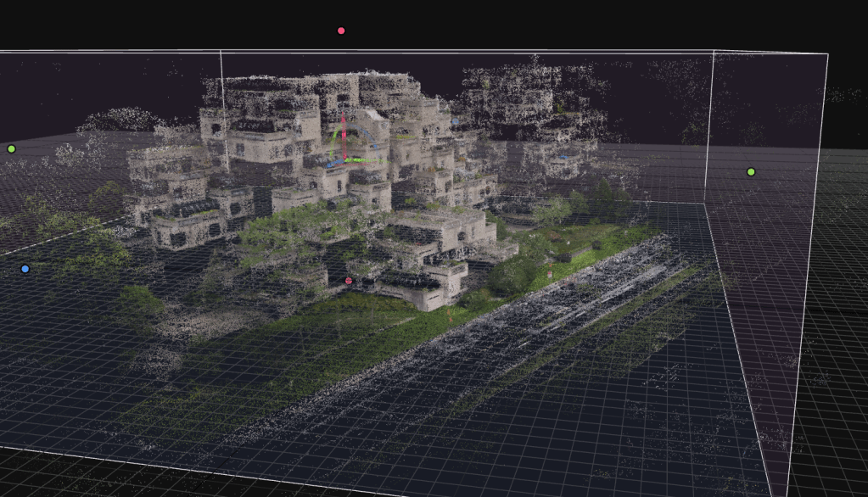Click the blue handle right of the central buildings
This screenshot has height=497, width=868.
pos(455,123)
